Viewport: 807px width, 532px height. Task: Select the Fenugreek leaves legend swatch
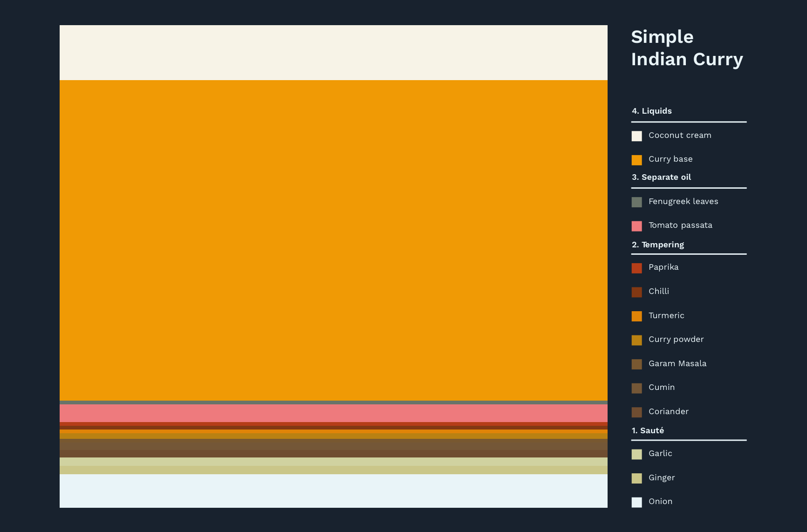coord(636,202)
